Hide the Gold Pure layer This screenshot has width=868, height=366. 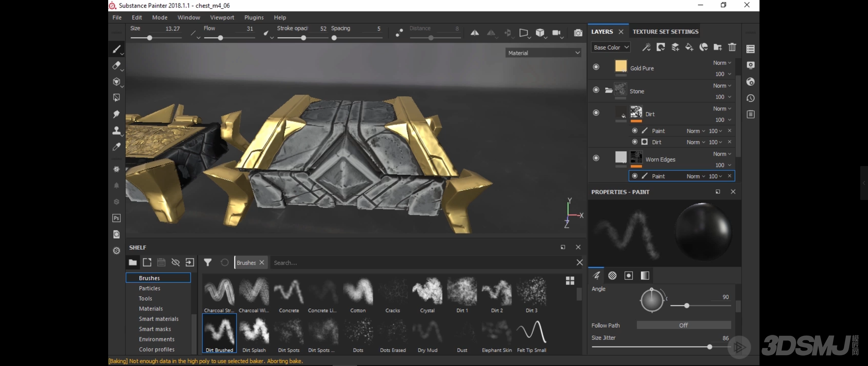(x=596, y=67)
